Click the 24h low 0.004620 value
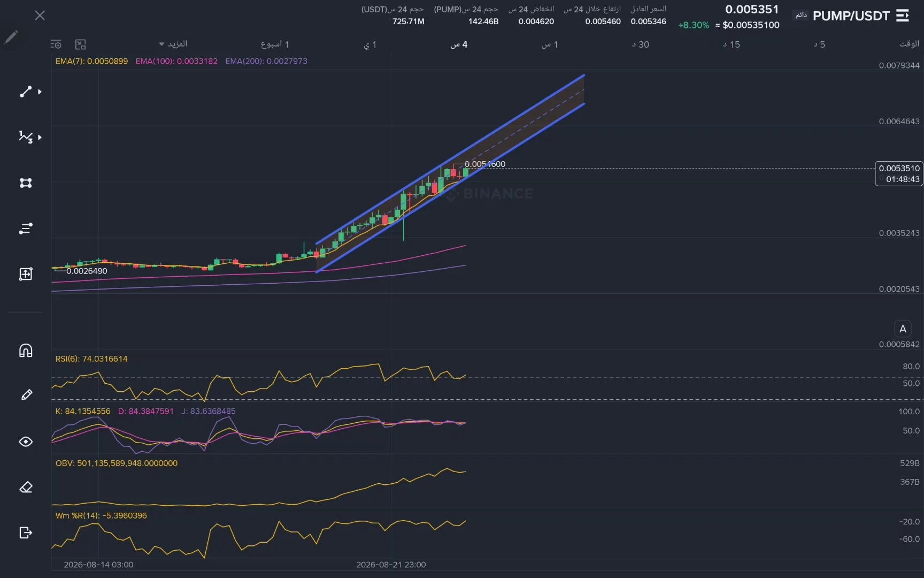This screenshot has width=924, height=578. (536, 21)
